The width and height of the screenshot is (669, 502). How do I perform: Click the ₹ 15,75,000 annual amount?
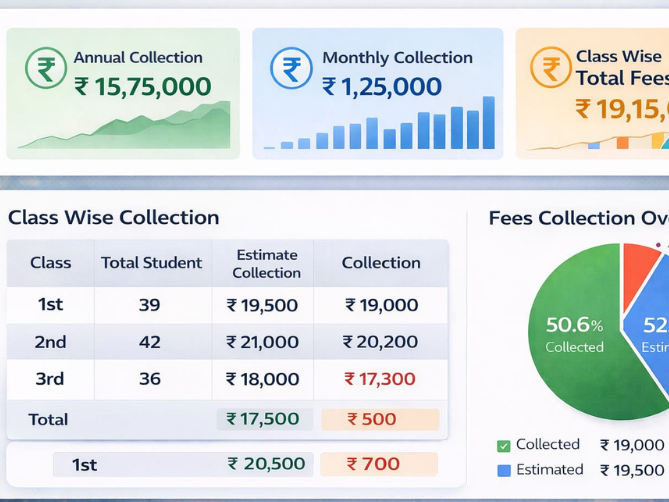click(143, 87)
